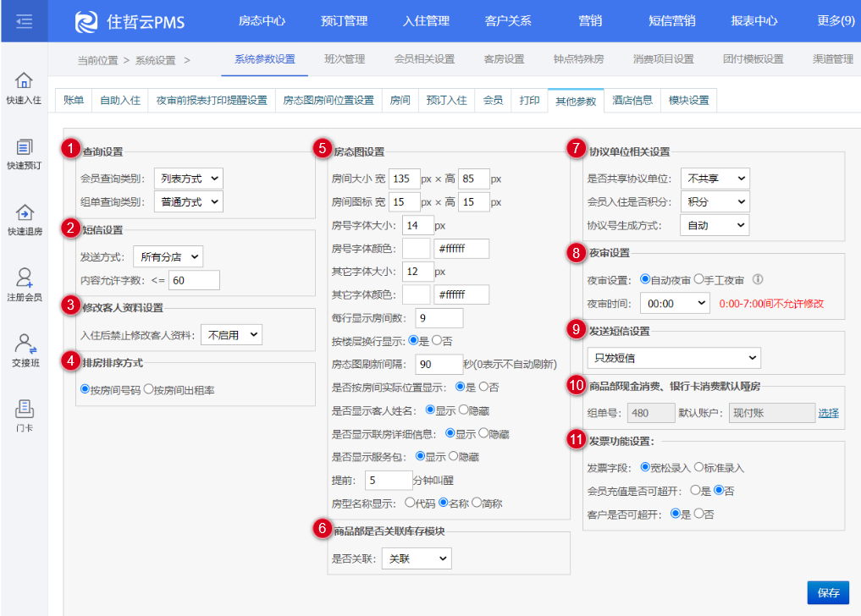This screenshot has height=616, width=861.
Task: Open 发送方式 所有分店 dropdown
Action: 168,256
